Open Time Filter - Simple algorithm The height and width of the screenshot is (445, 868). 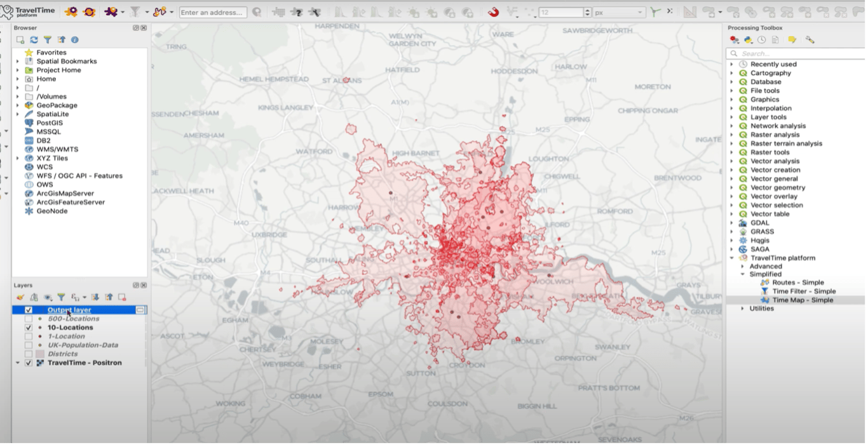pyautogui.click(x=802, y=291)
